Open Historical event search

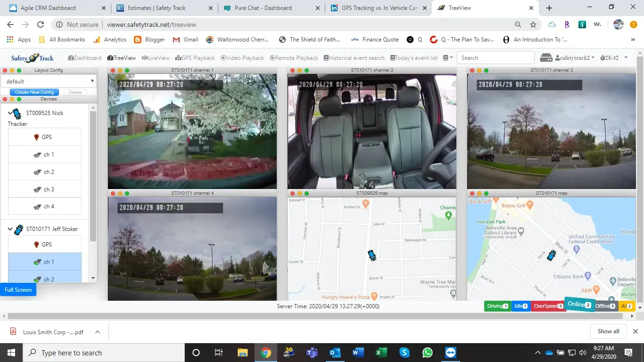354,58
